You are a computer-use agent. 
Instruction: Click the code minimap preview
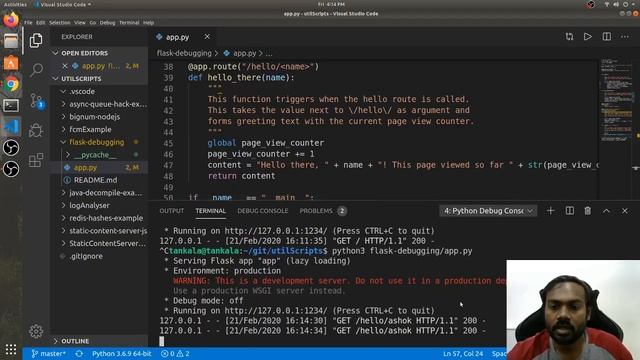pyautogui.click(x=616, y=100)
